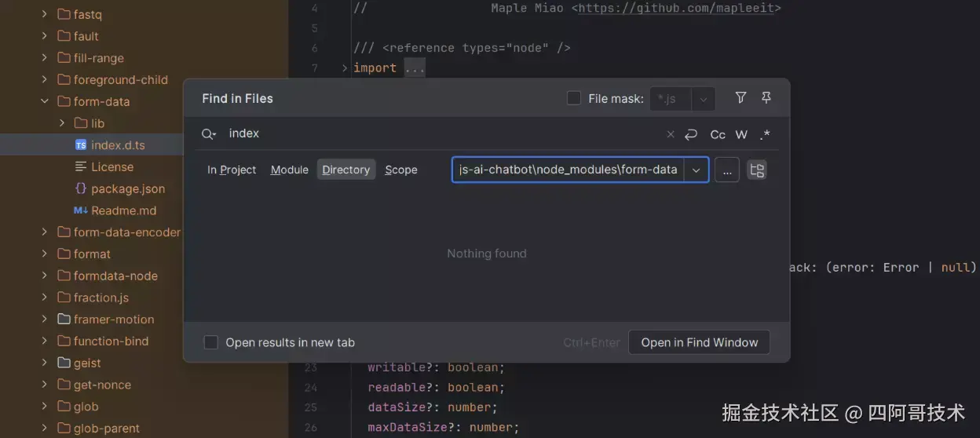Expand the function-bind folder

click(x=45, y=341)
